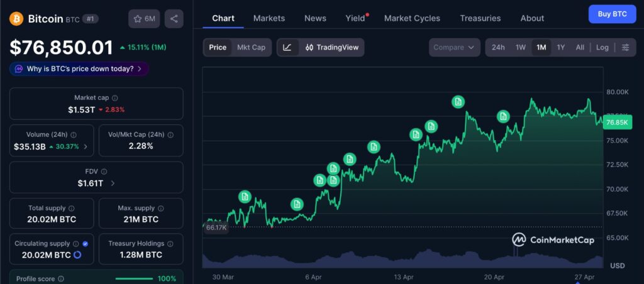Expand Volume (24h) details chevron
644x284 pixels.
[x=86, y=146]
